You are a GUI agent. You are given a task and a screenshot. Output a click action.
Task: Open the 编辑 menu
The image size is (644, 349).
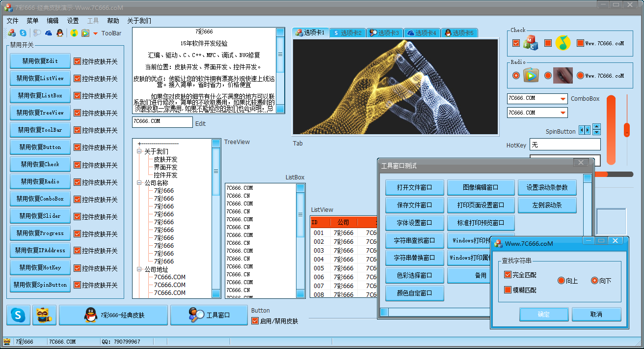pos(53,21)
